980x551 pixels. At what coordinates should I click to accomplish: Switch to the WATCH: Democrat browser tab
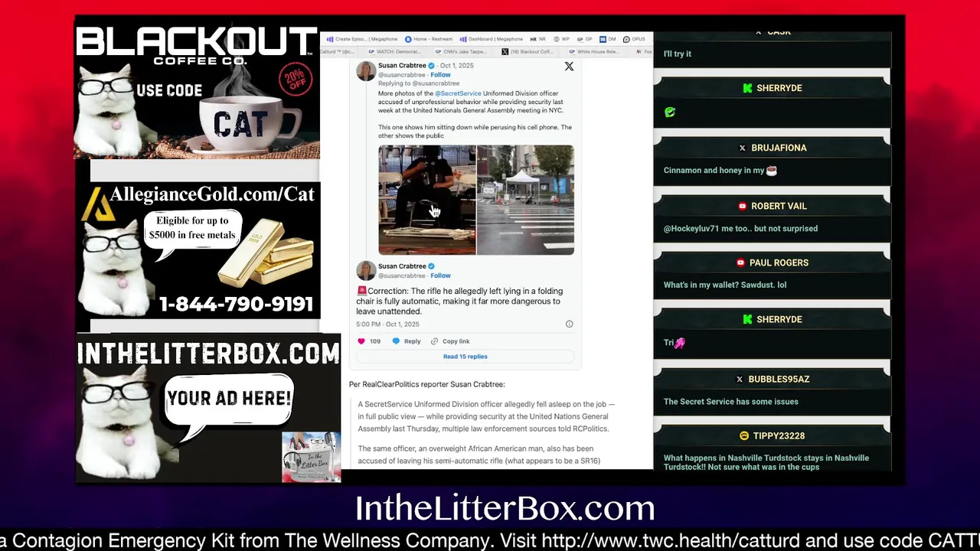tap(394, 52)
